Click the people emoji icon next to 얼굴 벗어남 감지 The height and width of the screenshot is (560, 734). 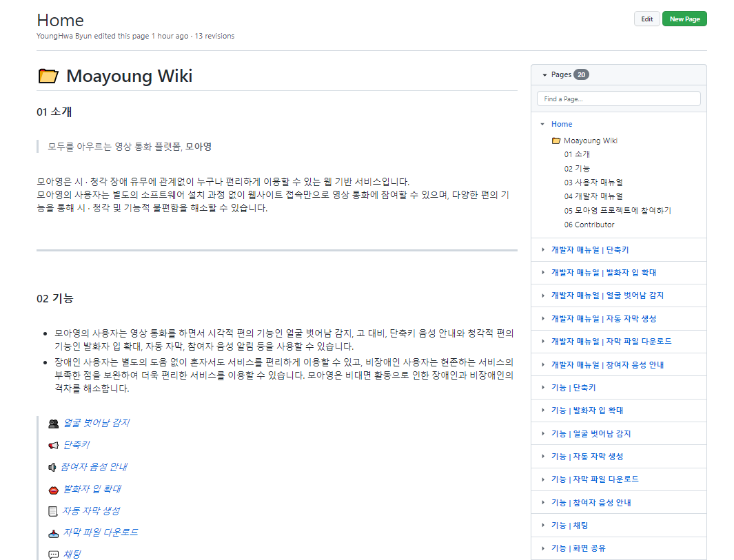point(53,424)
